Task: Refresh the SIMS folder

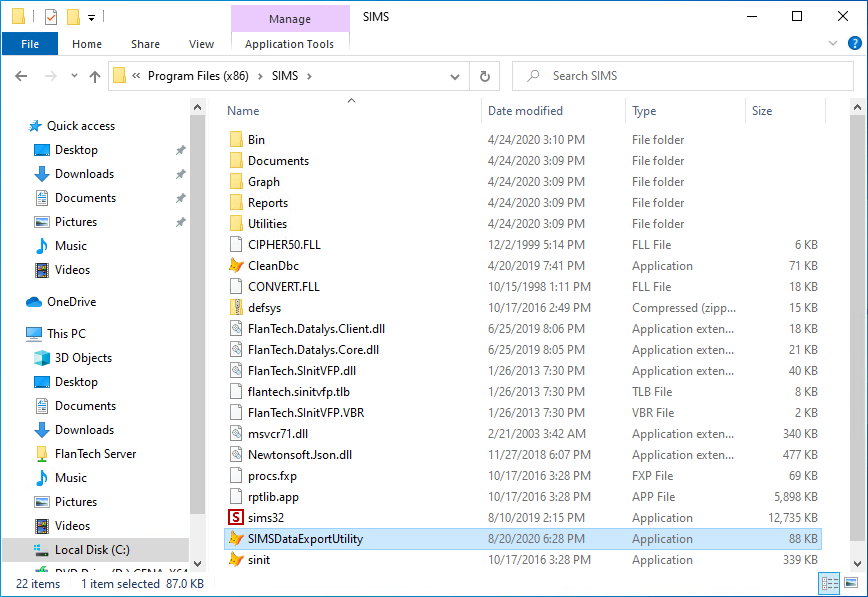Action: coord(484,76)
